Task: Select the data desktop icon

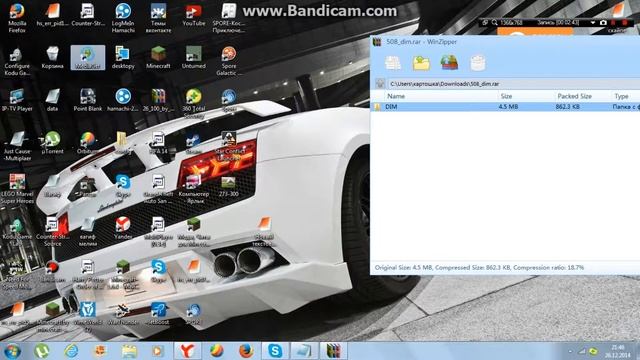Action: tap(52, 100)
